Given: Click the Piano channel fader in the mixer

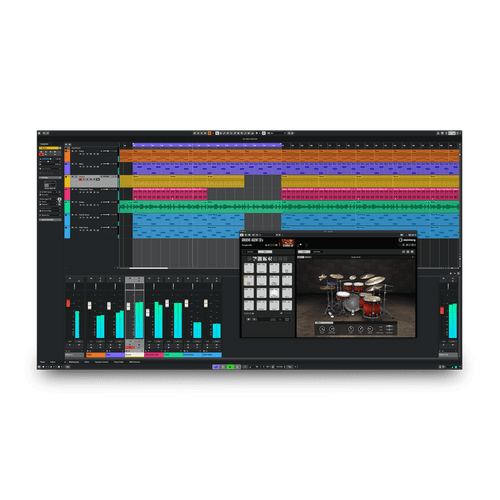Looking at the screenshot, I should pyautogui.click(x=89, y=305).
